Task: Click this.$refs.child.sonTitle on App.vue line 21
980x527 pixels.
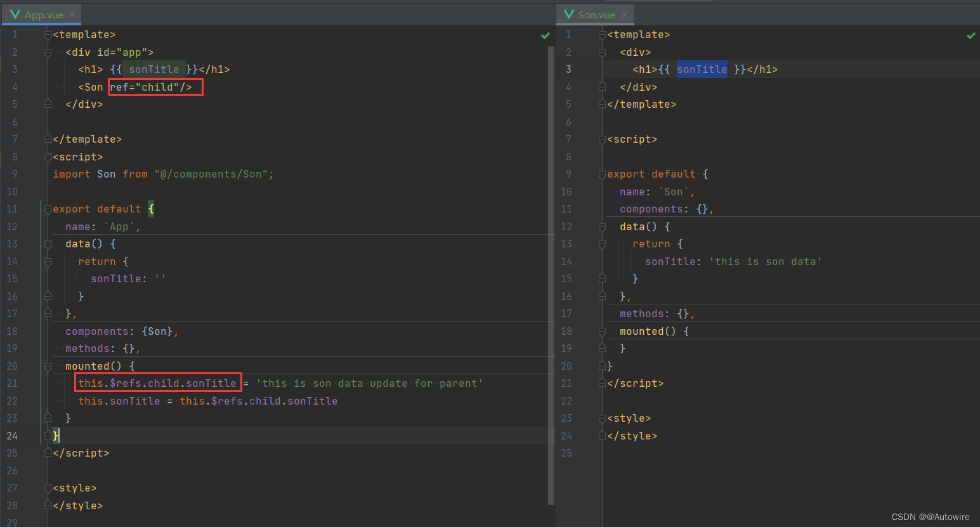Action: click(157, 383)
